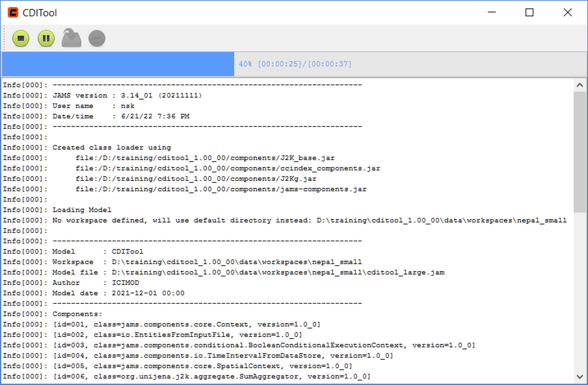This screenshot has width=588, height=385.
Task: Click the gray disabled minus circle icon
Action: pos(97,38)
